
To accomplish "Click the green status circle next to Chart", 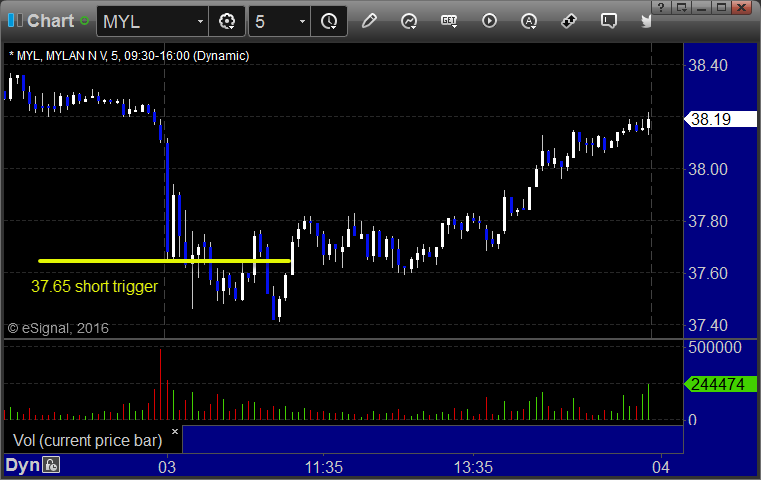I will tap(84, 21).
